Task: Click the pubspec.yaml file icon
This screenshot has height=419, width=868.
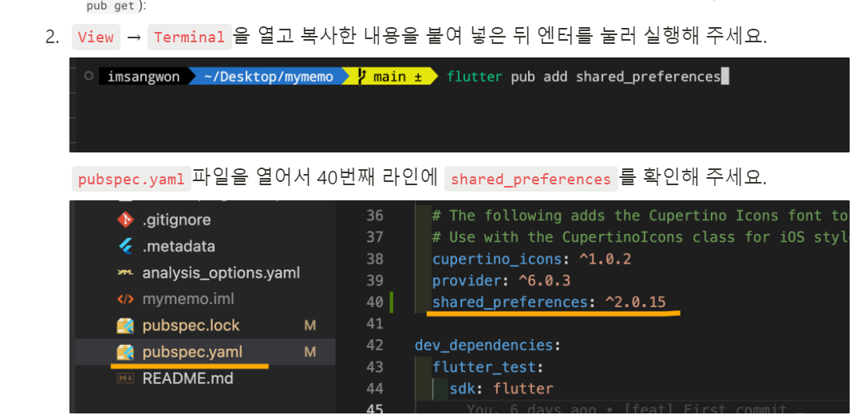Action: click(126, 352)
